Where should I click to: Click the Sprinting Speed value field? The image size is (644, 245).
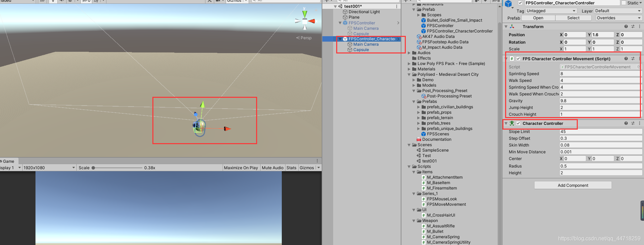click(x=600, y=73)
